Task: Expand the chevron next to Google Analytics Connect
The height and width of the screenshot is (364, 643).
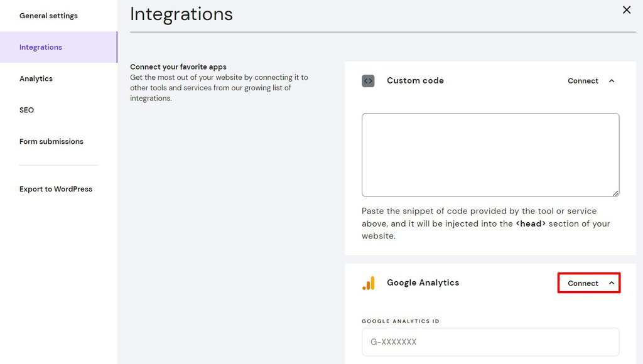Action: click(611, 282)
